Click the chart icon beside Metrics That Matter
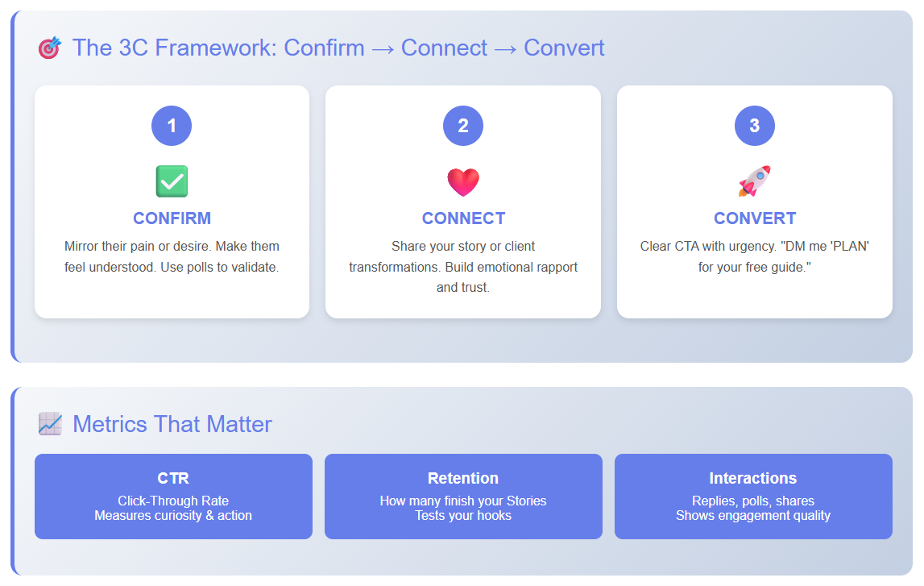Image resolution: width=924 pixels, height=586 pixels. [x=50, y=424]
